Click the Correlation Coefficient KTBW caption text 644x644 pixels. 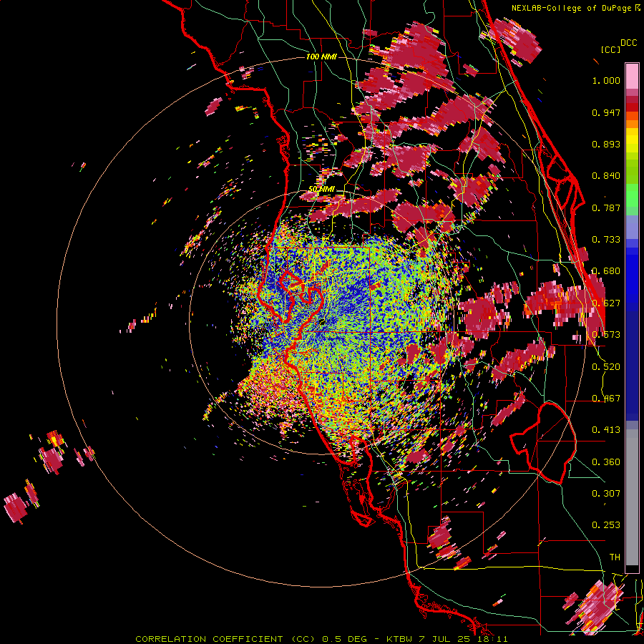click(321, 639)
